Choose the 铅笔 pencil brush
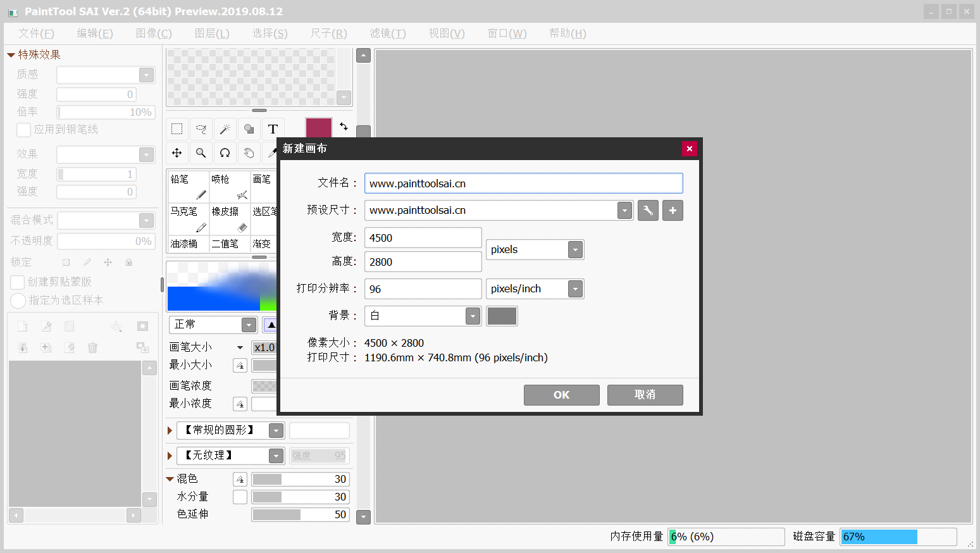Screen dimensions: 980x553 click(188, 187)
